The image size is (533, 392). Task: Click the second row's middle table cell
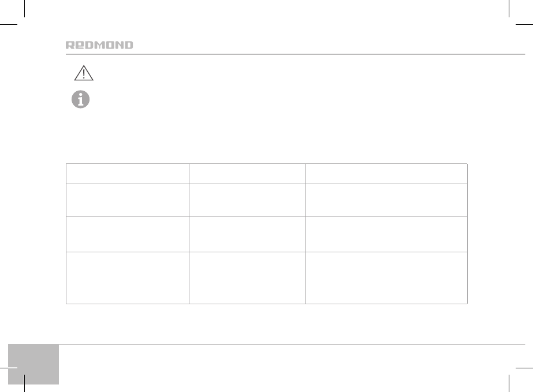(248, 200)
